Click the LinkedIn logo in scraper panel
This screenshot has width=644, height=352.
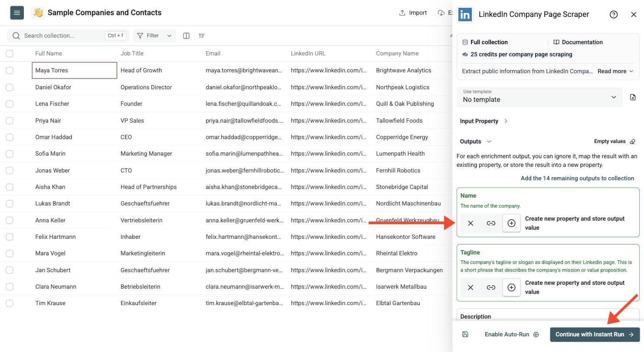(x=465, y=14)
